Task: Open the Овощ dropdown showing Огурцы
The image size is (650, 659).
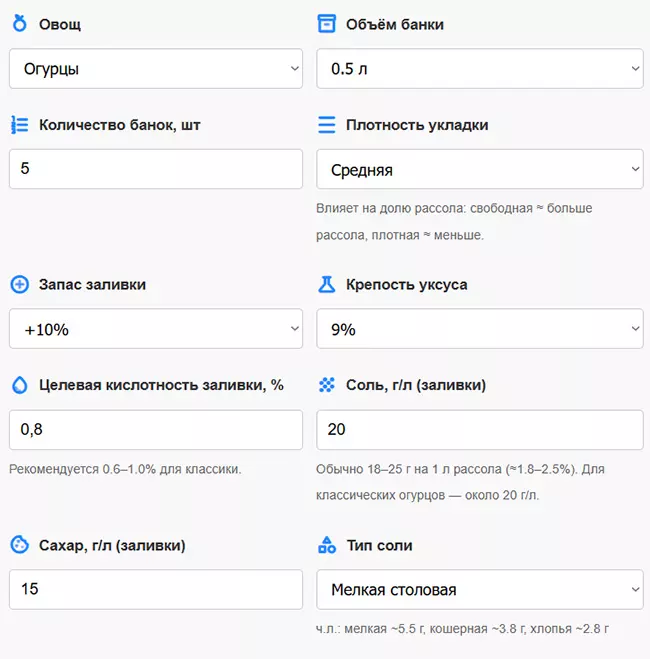Action: pos(156,69)
